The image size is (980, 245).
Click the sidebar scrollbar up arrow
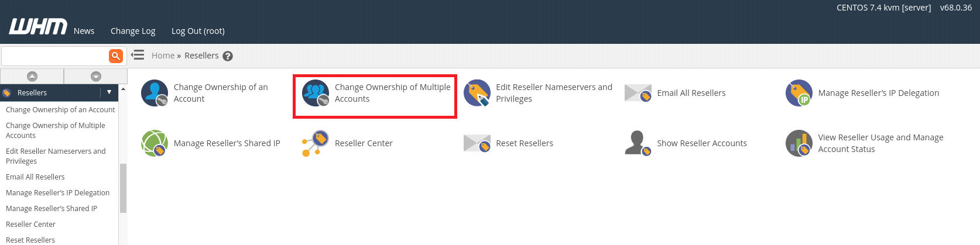(123, 88)
